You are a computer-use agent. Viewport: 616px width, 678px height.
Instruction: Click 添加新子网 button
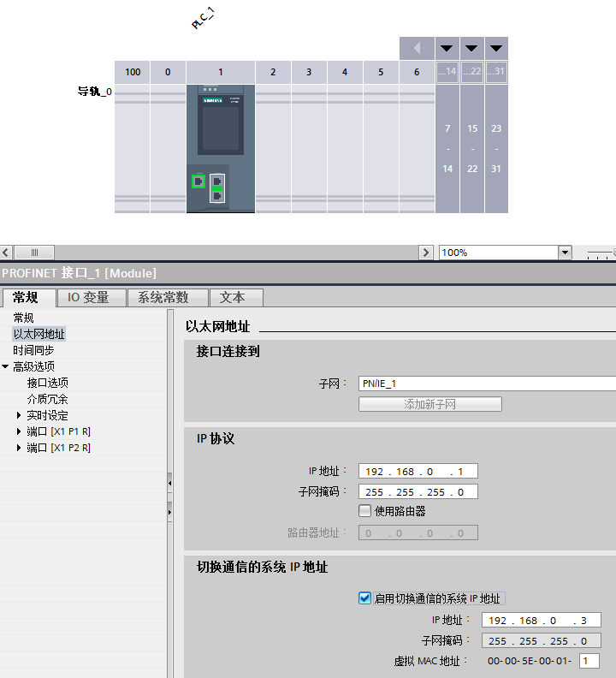point(430,404)
